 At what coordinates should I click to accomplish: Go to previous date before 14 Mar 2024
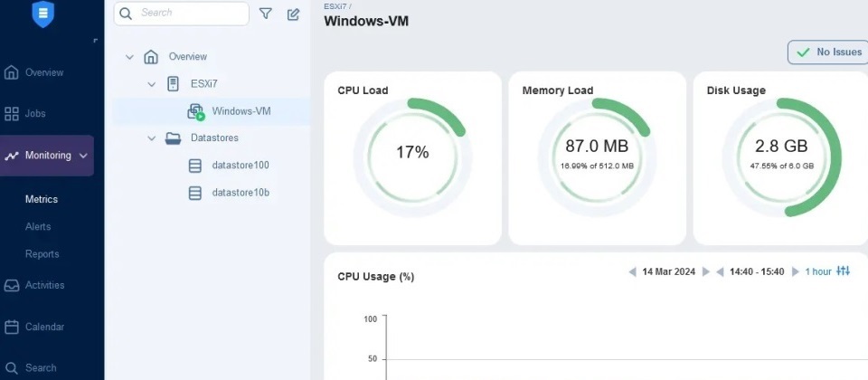tap(632, 271)
